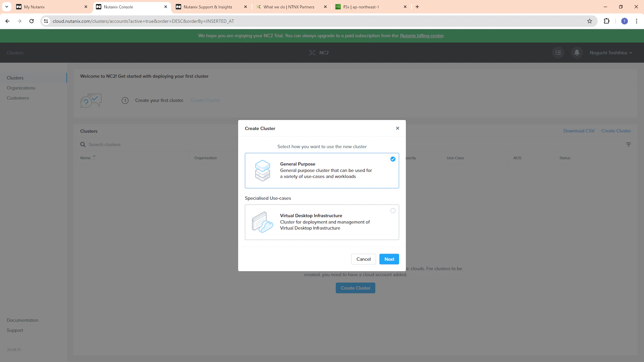
Task: Switch to Nutanix Support & Insights tab
Action: [x=211, y=7]
